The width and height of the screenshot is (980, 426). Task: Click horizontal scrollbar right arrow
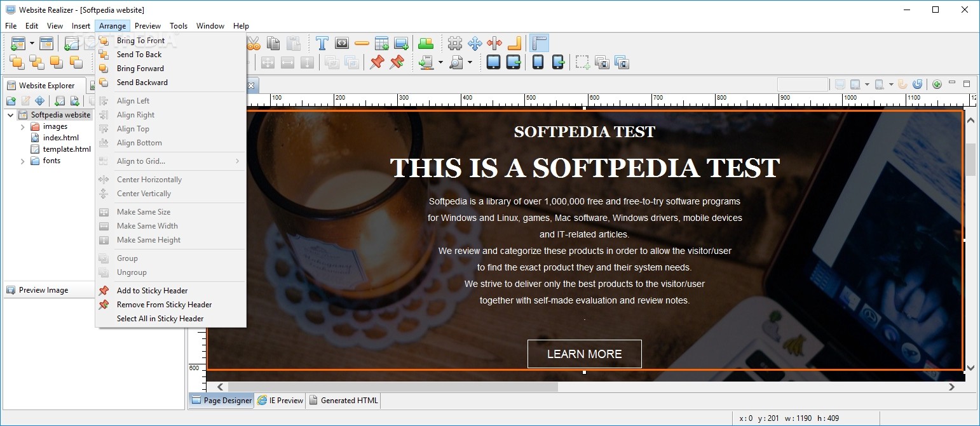[x=951, y=387]
